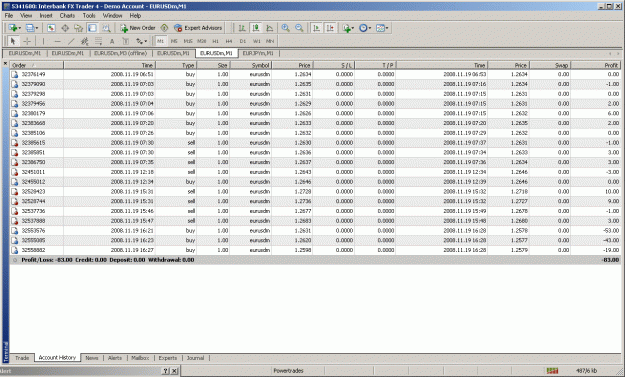
Task: Select order row 32451011
Action: click(x=315, y=172)
